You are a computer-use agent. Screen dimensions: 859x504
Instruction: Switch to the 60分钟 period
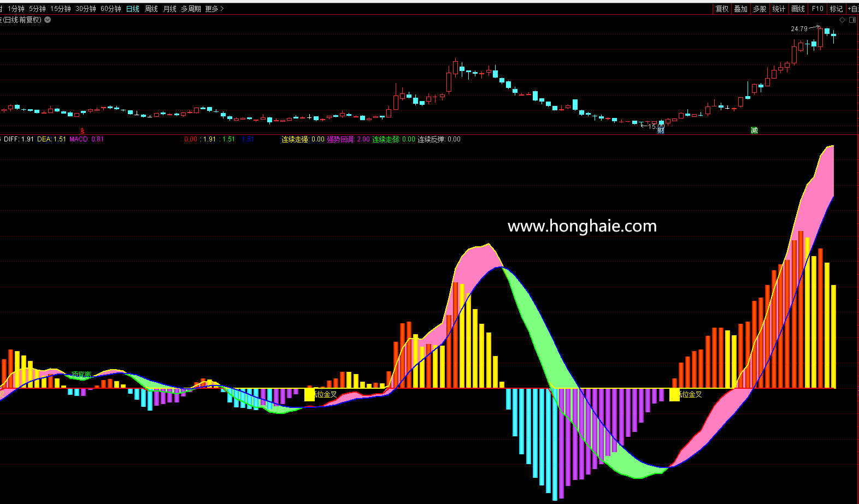[111, 9]
